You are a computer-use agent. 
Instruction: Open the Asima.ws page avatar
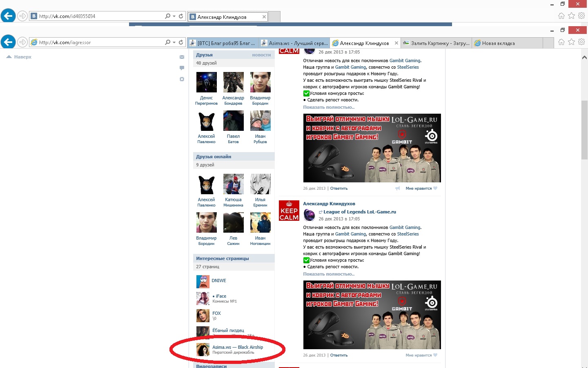click(203, 350)
